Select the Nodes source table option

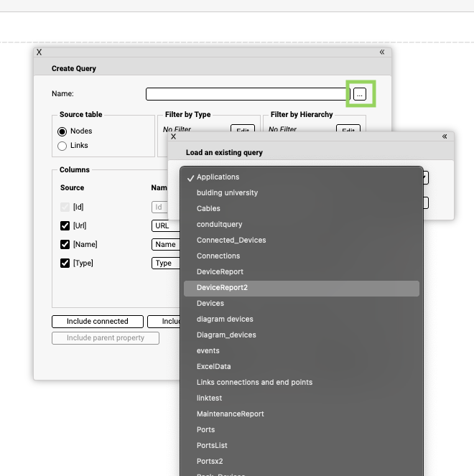point(62,131)
